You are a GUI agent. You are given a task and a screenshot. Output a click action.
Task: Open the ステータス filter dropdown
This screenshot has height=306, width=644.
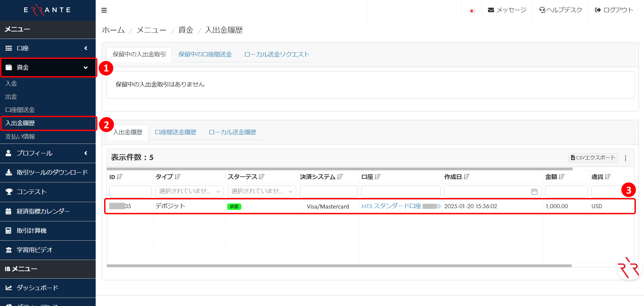tap(262, 192)
